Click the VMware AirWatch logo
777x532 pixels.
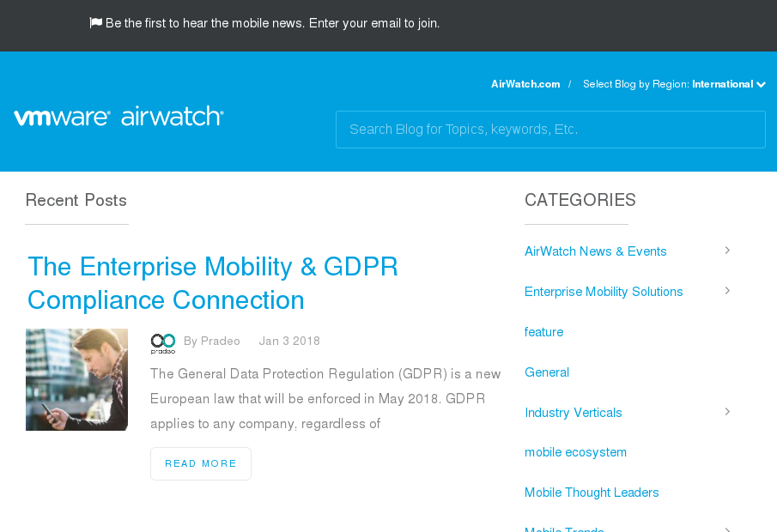[x=118, y=116]
